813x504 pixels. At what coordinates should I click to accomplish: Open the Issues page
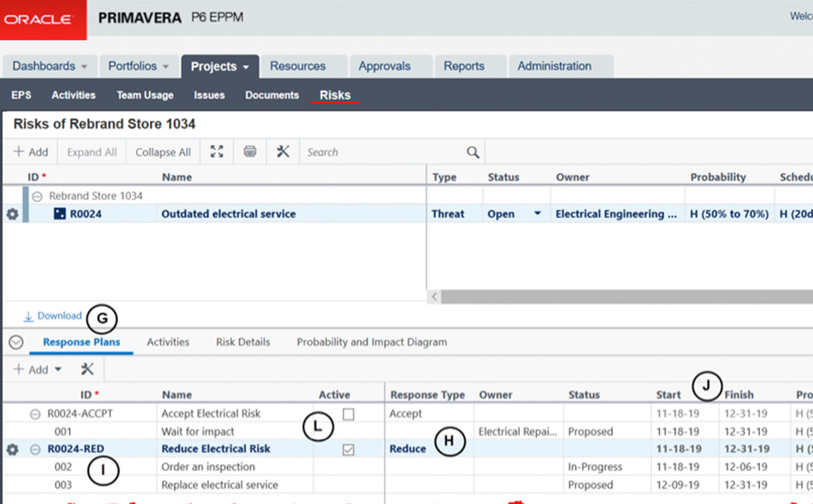point(209,95)
